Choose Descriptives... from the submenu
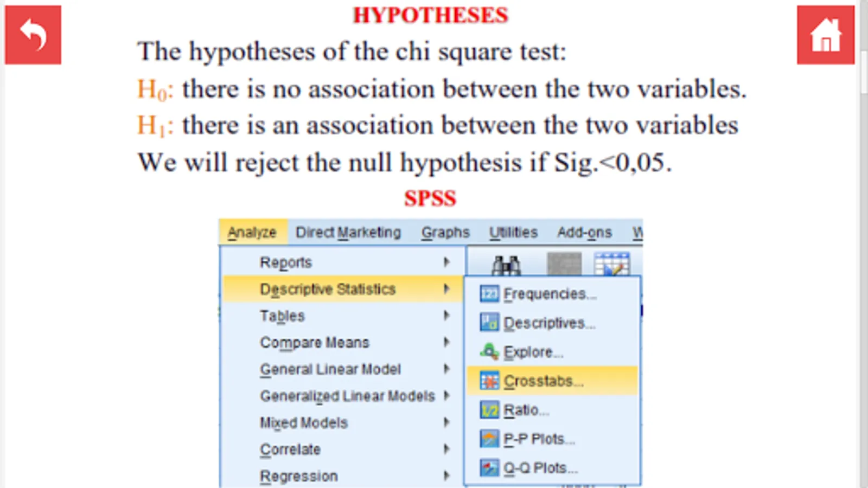 click(552, 323)
